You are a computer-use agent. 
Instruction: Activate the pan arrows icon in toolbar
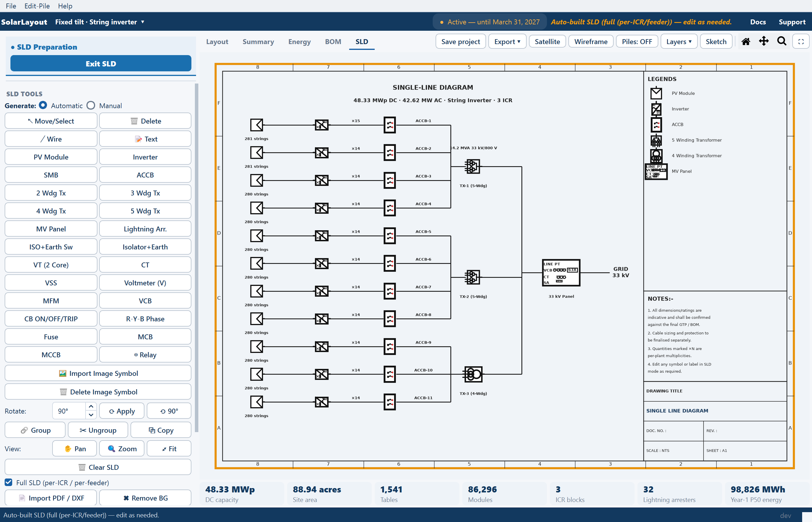(x=764, y=41)
